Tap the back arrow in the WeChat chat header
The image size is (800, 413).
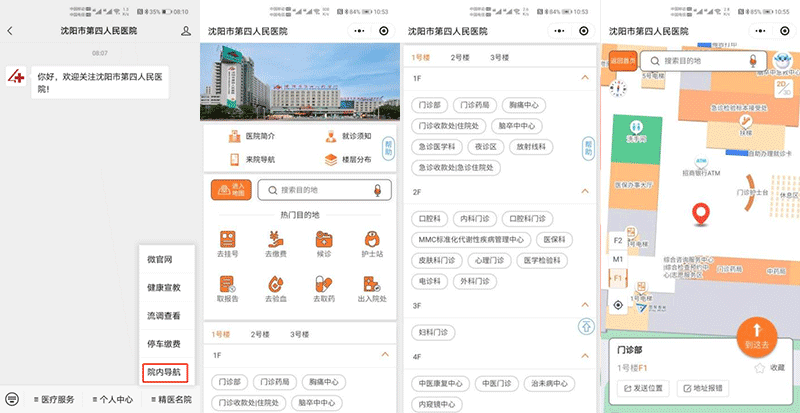pyautogui.click(x=10, y=31)
